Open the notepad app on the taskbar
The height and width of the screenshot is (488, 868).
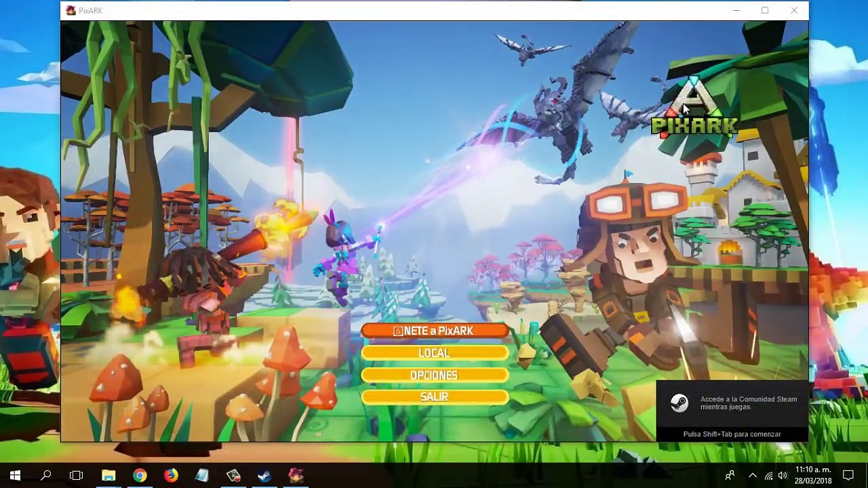(202, 475)
